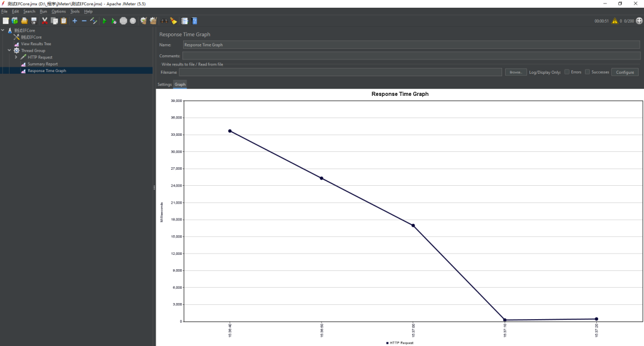
Task: Click the first data point on graph
Action: click(230, 131)
